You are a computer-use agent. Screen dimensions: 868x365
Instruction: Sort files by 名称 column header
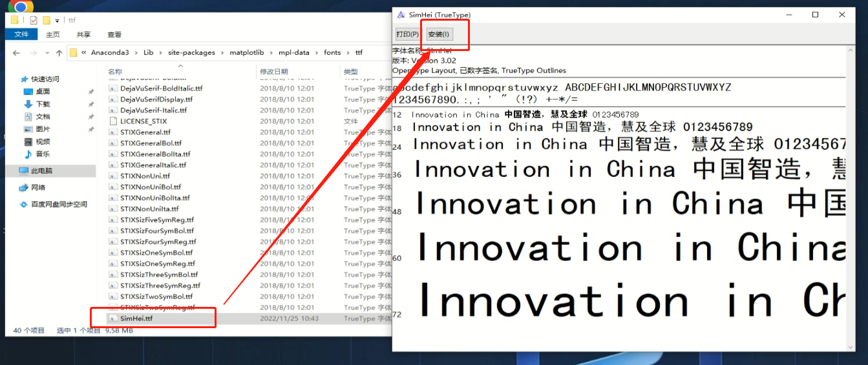click(x=115, y=71)
